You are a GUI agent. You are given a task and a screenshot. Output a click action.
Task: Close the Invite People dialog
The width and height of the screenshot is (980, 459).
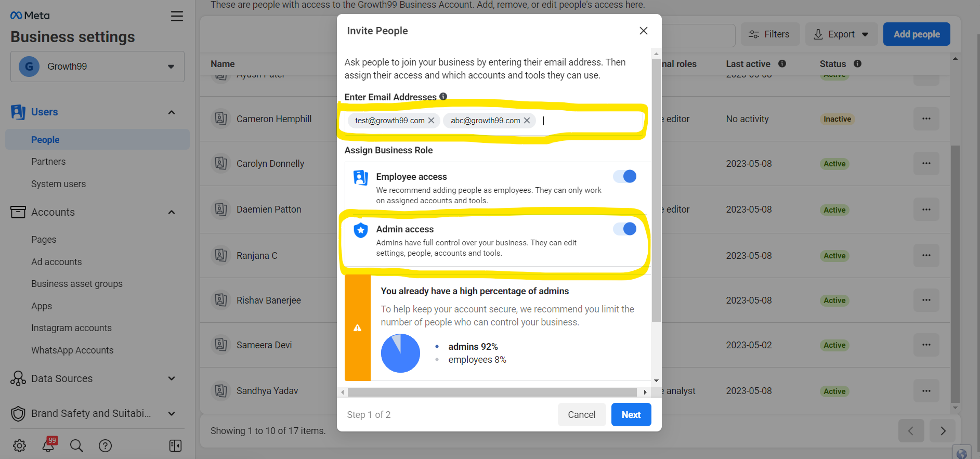click(644, 31)
